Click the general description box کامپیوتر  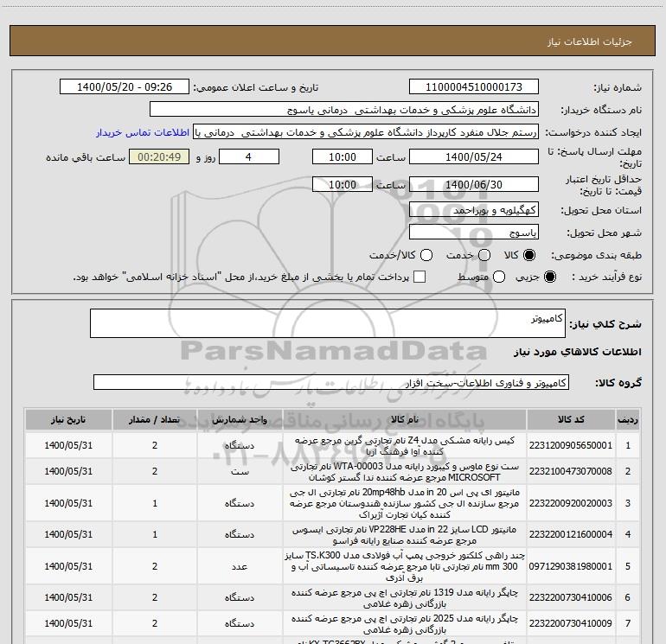pyautogui.click(x=328, y=323)
